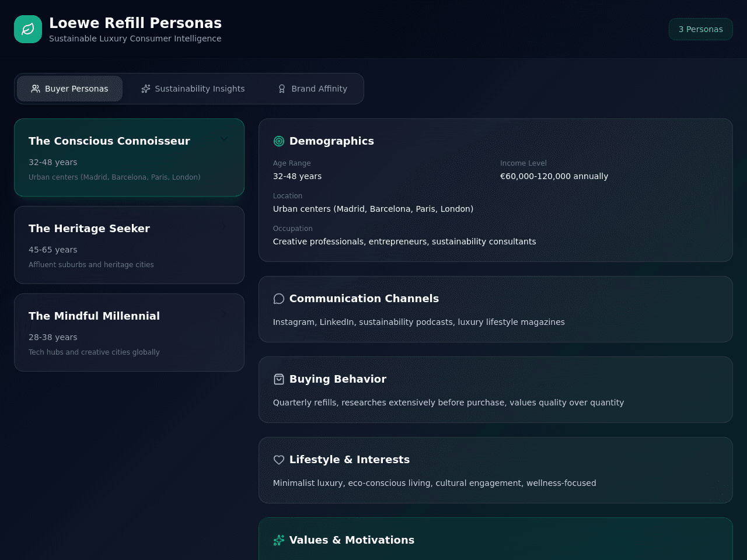The height and width of the screenshot is (560, 747).
Task: Select The Mindful Millennial persona card
Action: coord(129,332)
